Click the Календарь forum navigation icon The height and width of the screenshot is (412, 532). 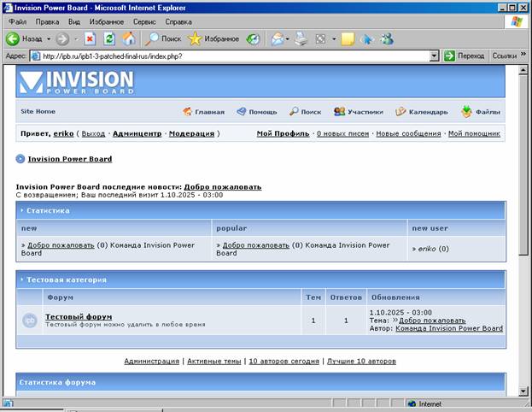click(400, 111)
